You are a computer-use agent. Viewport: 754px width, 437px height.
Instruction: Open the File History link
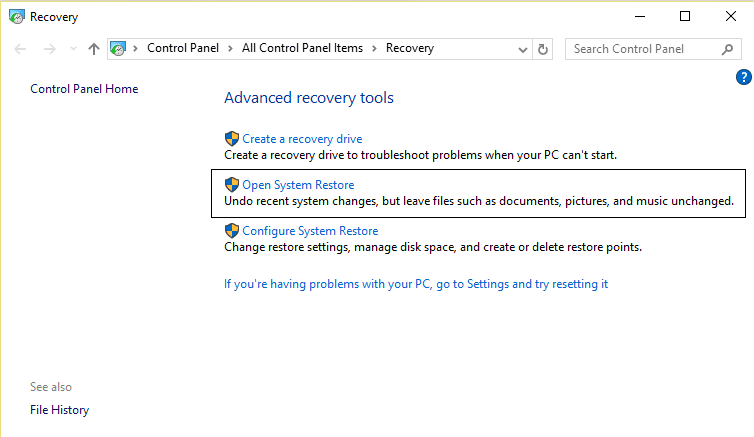pyautogui.click(x=59, y=410)
